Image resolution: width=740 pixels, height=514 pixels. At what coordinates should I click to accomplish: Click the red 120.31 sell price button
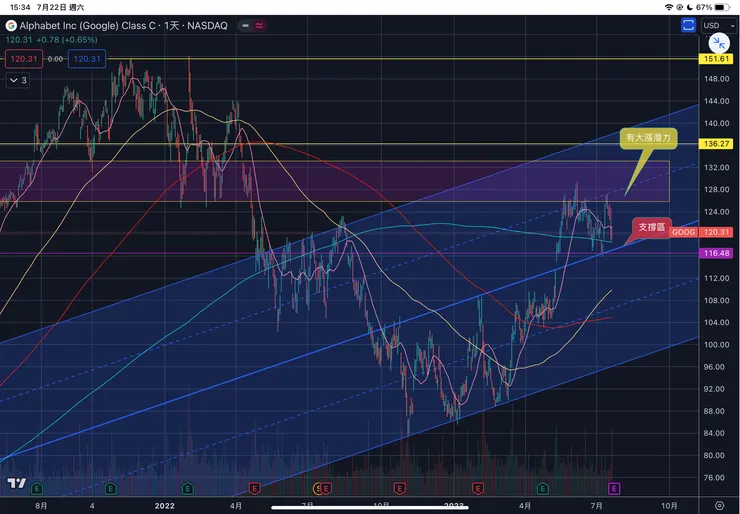(x=24, y=59)
